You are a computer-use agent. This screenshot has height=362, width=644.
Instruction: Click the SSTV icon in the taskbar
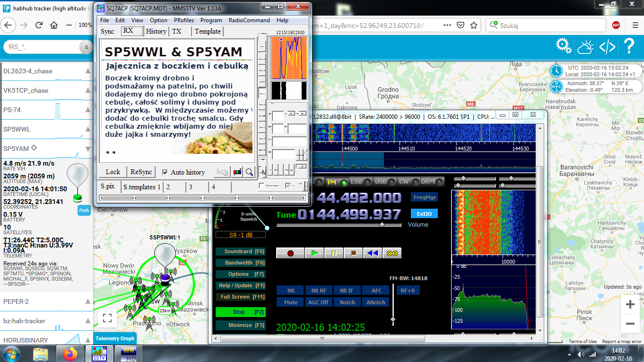pos(100,353)
